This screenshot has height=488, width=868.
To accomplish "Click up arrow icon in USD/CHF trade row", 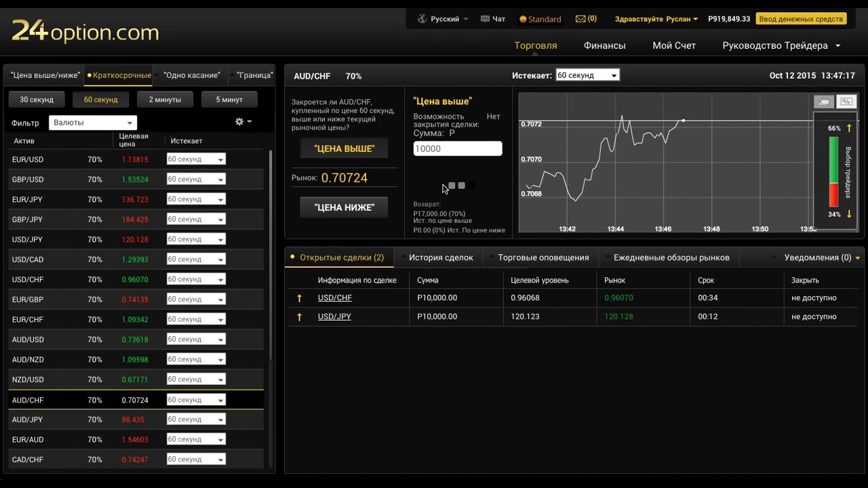I will pyautogui.click(x=299, y=298).
